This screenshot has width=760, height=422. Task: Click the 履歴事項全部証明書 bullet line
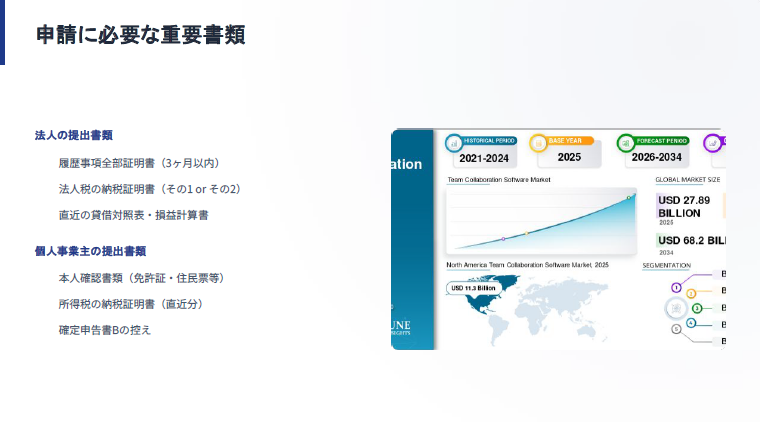(x=138, y=163)
